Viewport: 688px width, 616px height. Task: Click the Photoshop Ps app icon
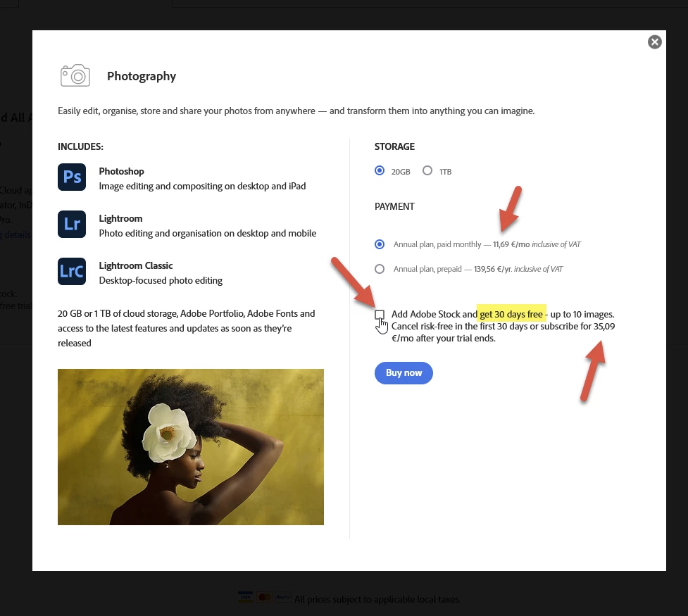72,177
